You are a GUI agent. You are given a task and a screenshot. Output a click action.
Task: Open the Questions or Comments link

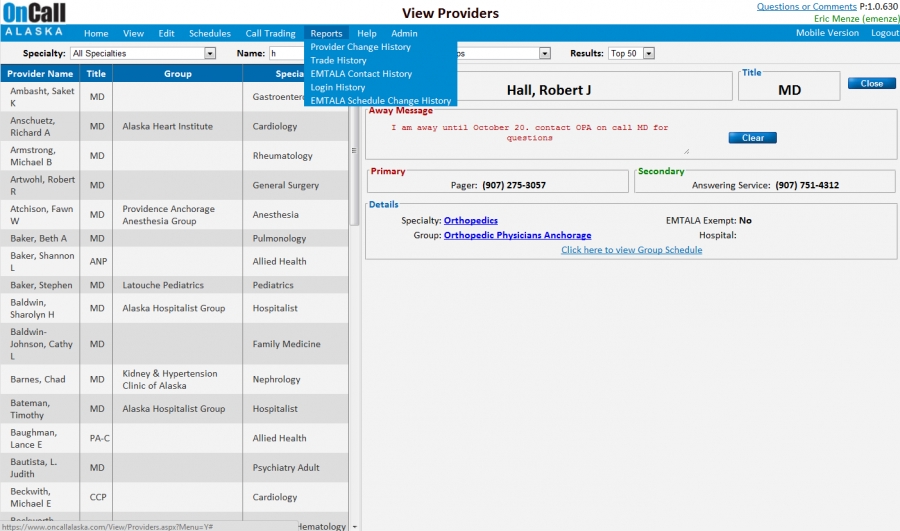[806, 7]
